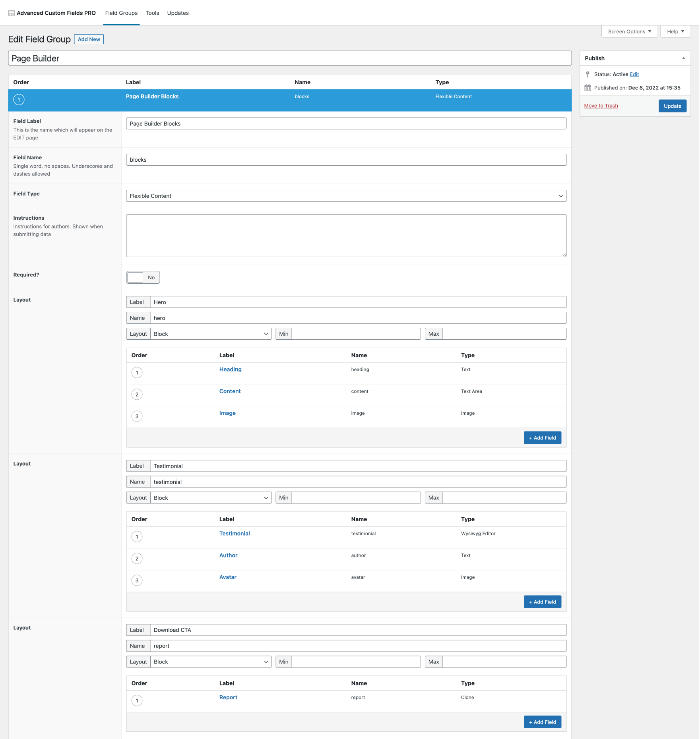Open the Hero Image field link
The height and width of the screenshot is (739, 700).
point(227,413)
